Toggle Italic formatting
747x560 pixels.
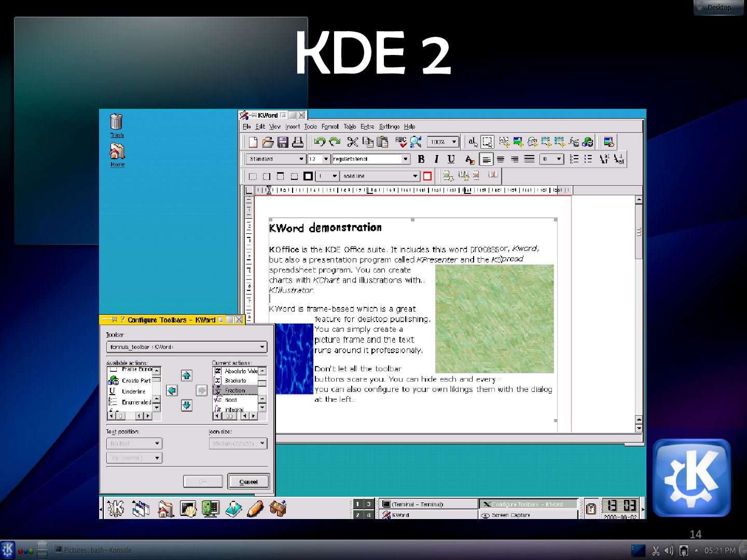[436, 159]
